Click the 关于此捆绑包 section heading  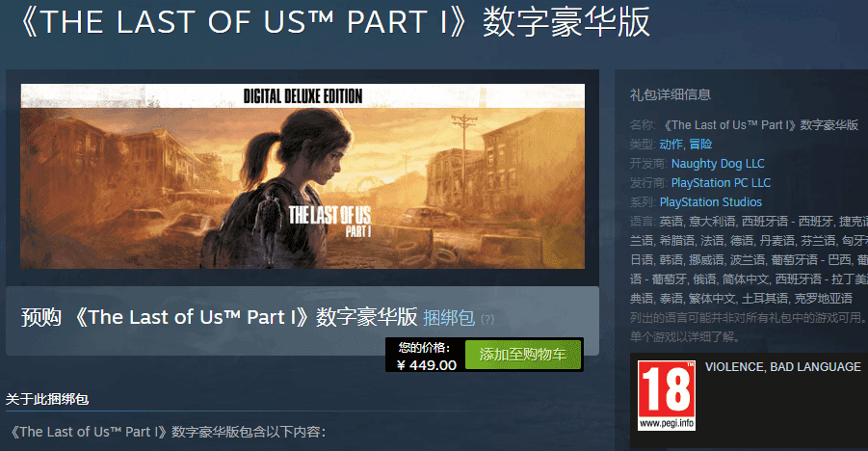(x=47, y=399)
